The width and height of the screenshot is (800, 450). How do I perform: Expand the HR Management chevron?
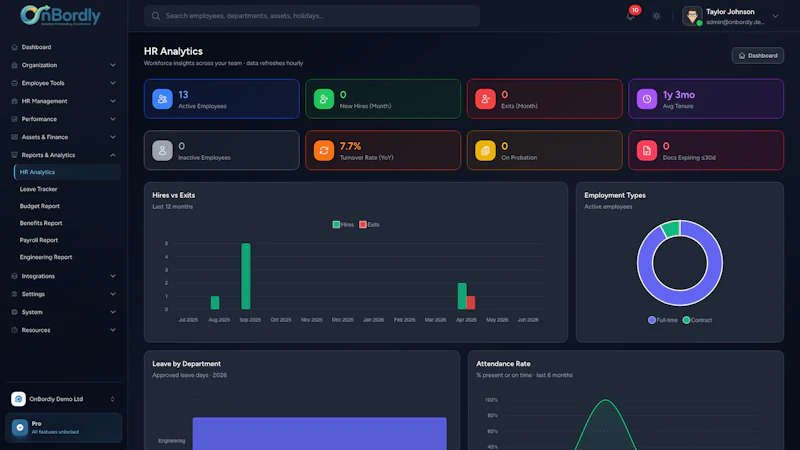pyautogui.click(x=113, y=101)
